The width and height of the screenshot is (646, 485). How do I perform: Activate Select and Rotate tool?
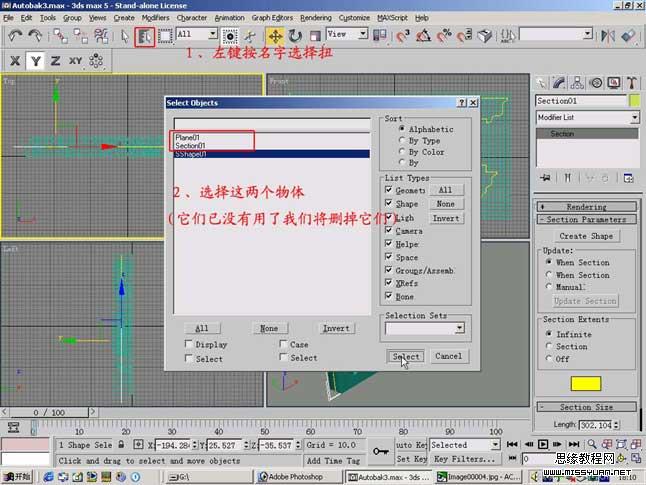click(x=295, y=36)
